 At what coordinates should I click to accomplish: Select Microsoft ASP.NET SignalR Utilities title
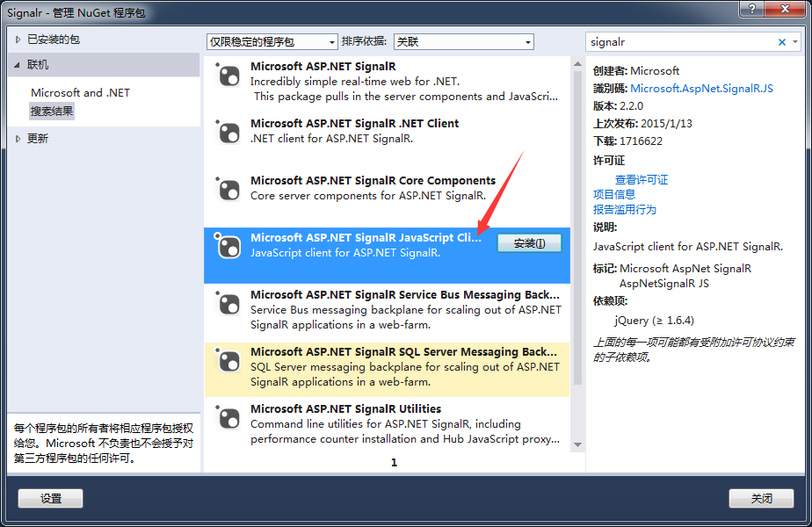pyautogui.click(x=346, y=408)
